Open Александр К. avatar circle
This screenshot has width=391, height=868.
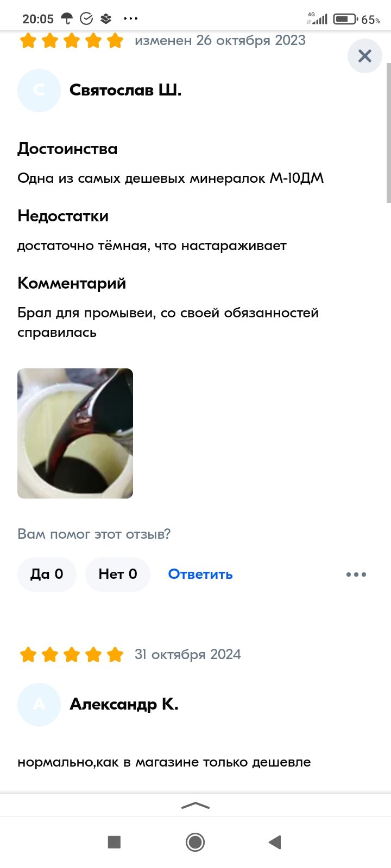39,704
